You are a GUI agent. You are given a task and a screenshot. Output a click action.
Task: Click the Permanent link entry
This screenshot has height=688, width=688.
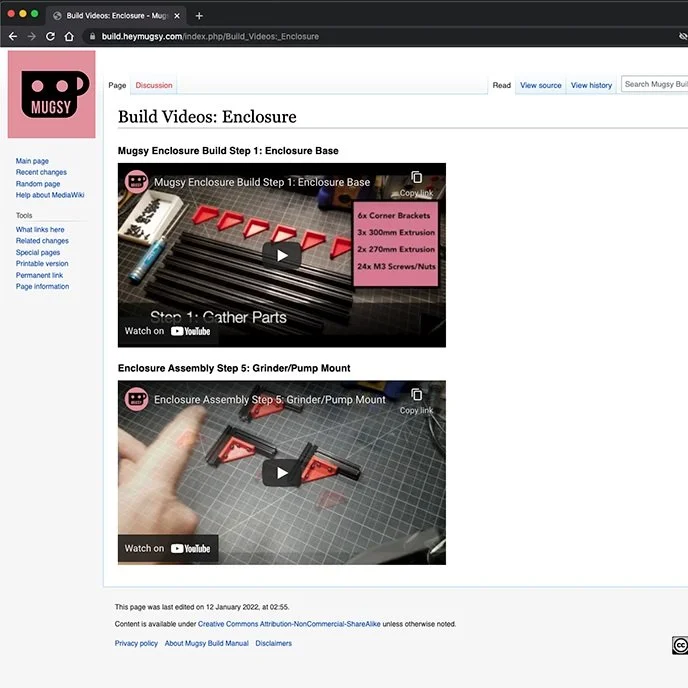[x=39, y=275]
